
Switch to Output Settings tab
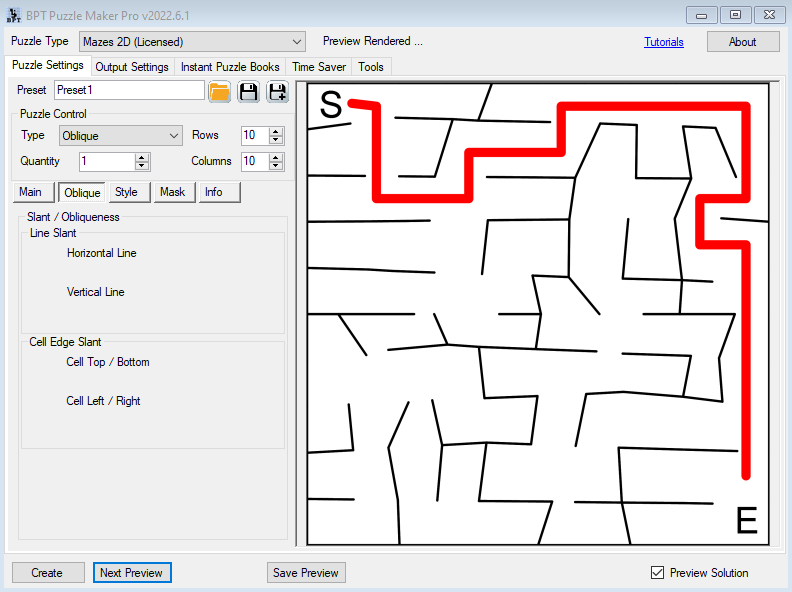(x=132, y=67)
